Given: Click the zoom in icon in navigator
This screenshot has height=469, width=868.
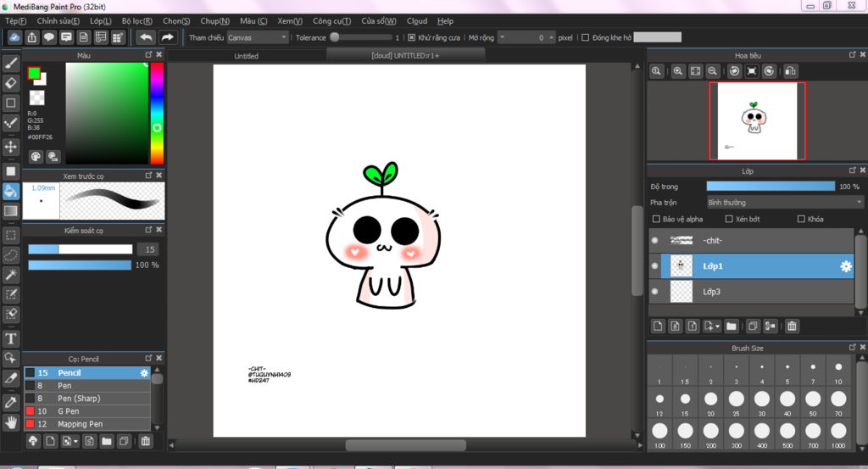Looking at the screenshot, I should [x=678, y=71].
